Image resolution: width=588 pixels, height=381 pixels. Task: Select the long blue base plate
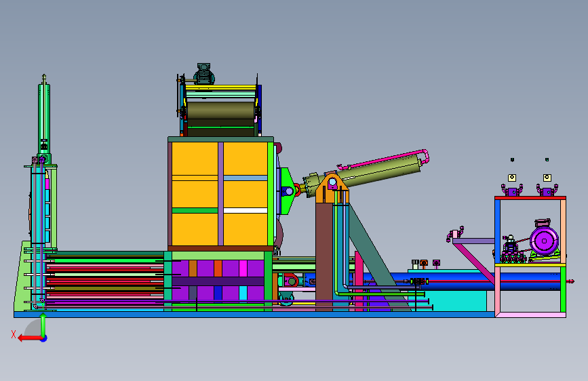click(x=254, y=315)
